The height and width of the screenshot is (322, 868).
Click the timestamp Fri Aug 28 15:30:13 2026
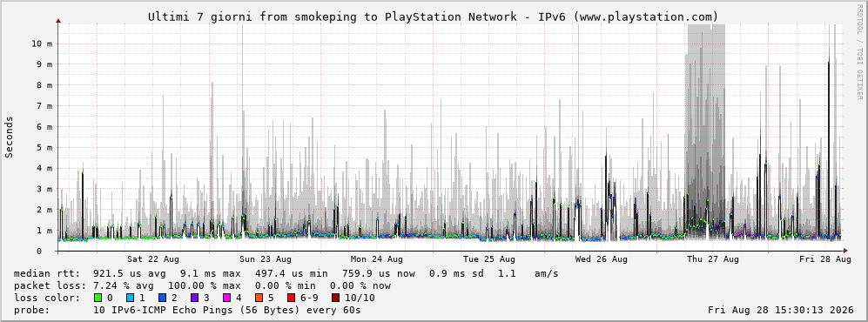point(781,310)
